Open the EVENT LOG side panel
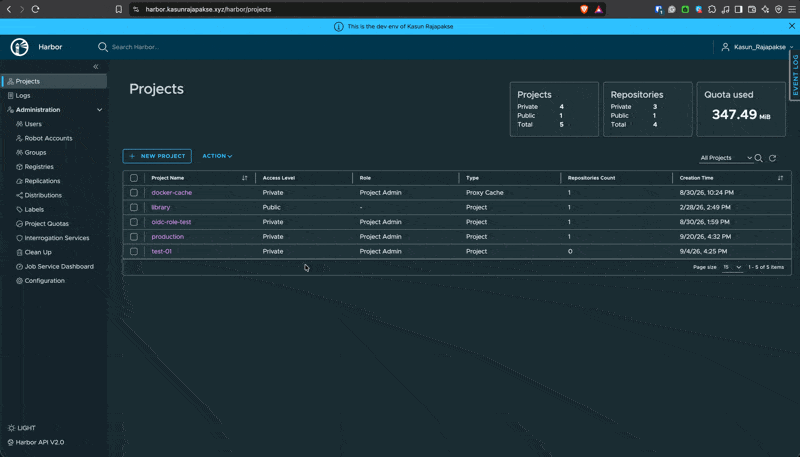 [795, 75]
